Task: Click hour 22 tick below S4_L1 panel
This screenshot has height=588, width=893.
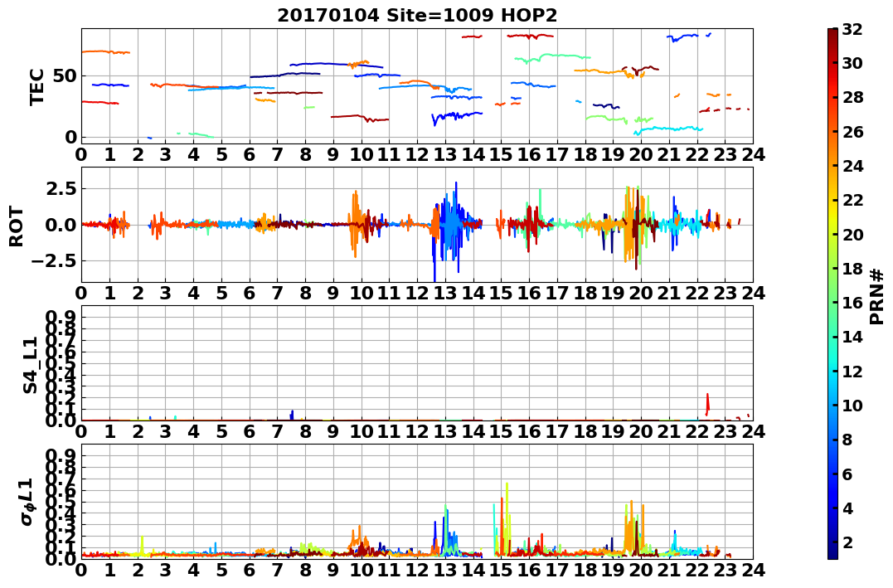Action: (697, 431)
